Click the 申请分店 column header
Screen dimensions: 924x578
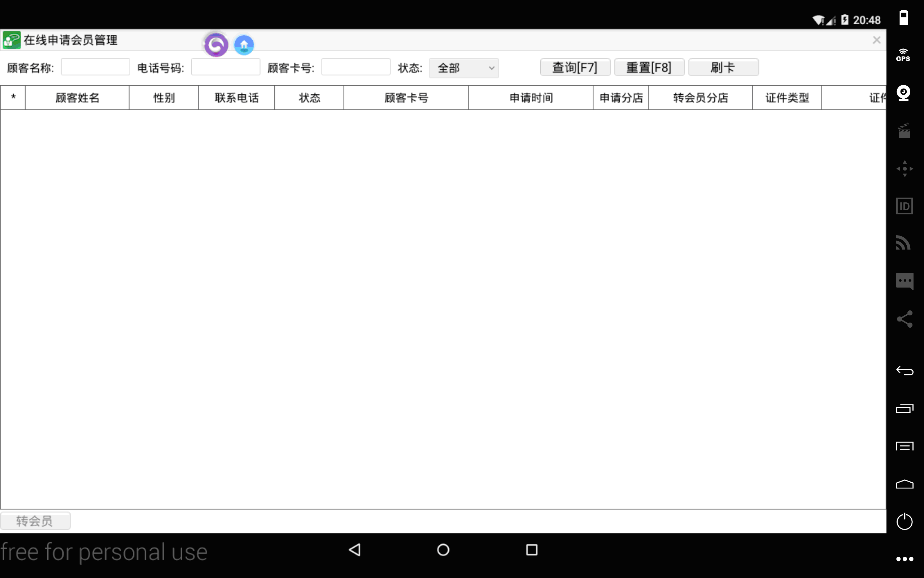pos(621,98)
